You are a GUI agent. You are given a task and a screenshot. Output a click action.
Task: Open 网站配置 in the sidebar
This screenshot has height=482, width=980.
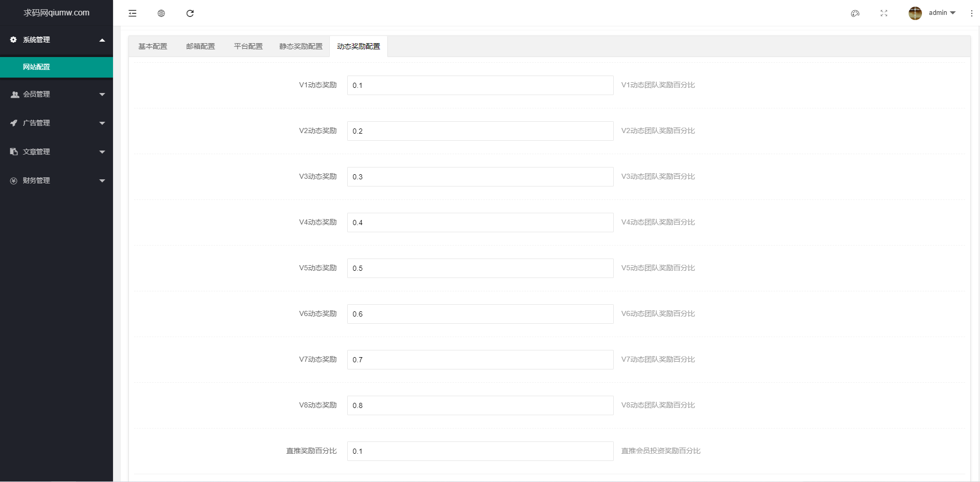[56, 67]
